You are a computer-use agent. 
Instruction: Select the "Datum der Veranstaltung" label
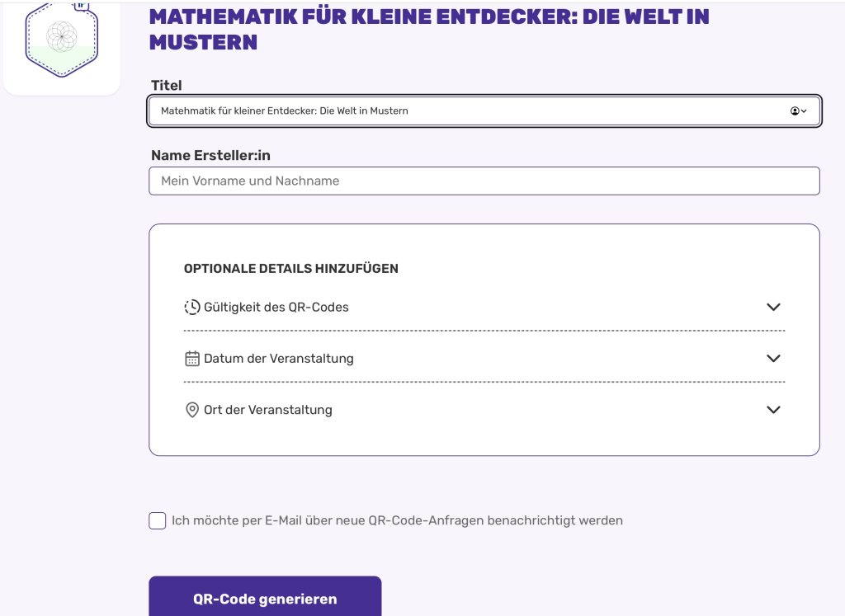[279, 359]
